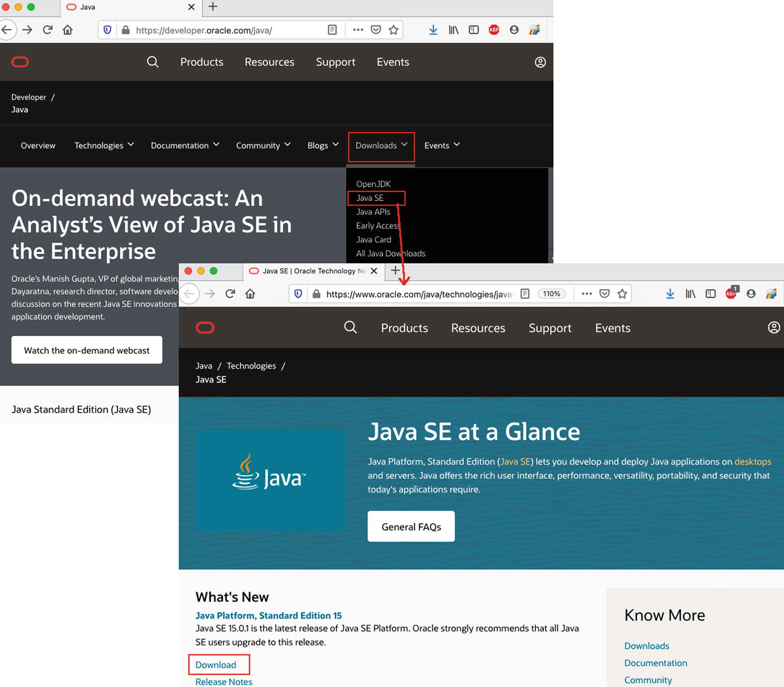Bookmark the Java SE page in front window
The width and height of the screenshot is (784, 687).
coord(622,294)
